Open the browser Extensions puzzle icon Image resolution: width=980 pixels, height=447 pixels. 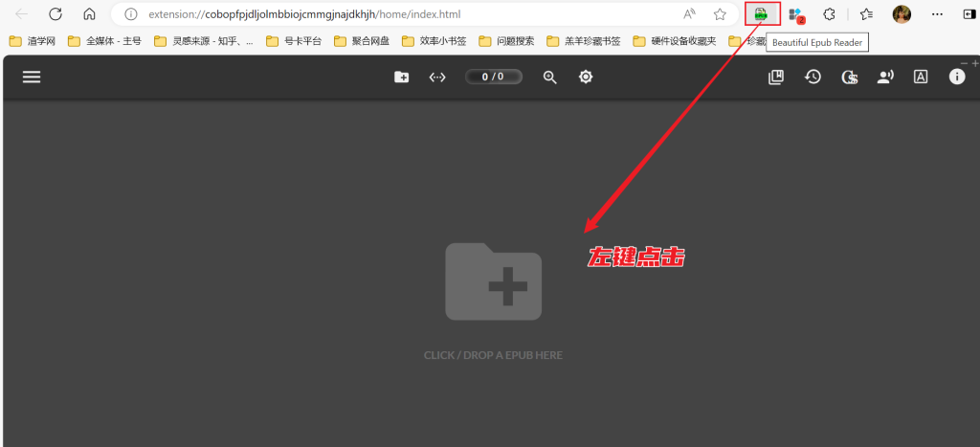pyautogui.click(x=830, y=14)
